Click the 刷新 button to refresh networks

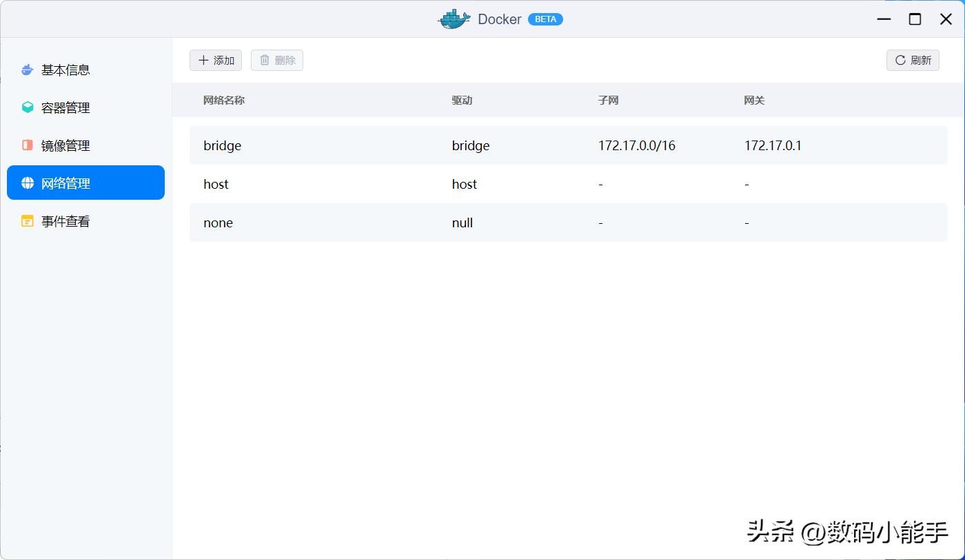click(912, 60)
